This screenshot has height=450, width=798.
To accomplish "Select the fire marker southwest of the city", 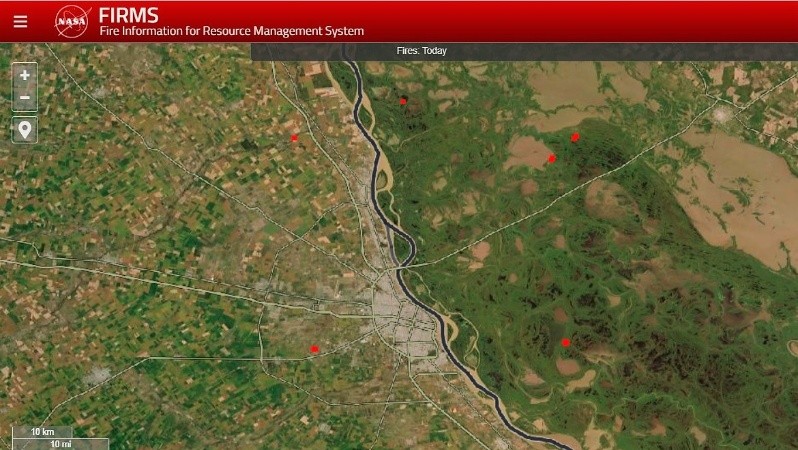I will [314, 349].
